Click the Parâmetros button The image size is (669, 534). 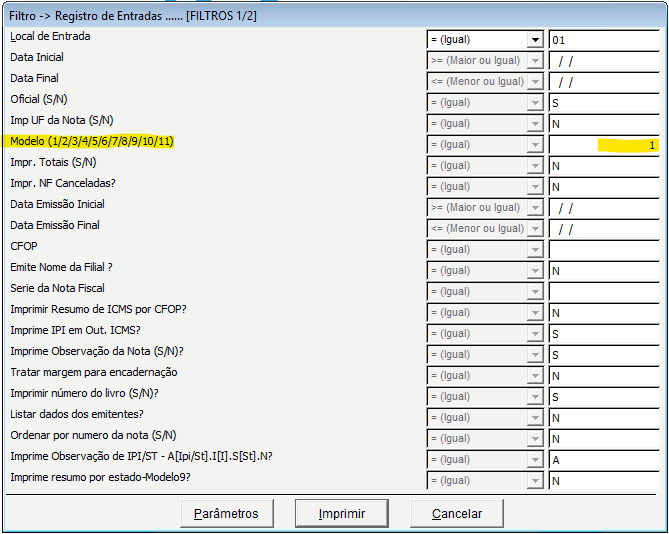tap(227, 514)
